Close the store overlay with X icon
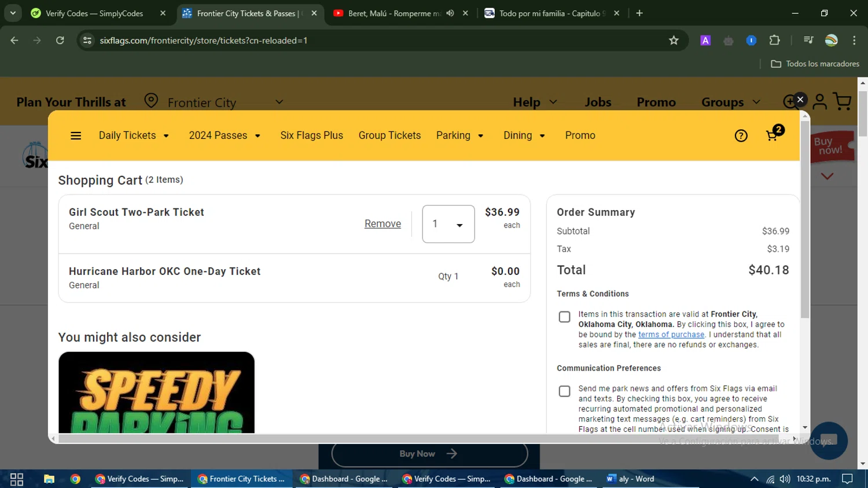This screenshot has width=868, height=488. 800,100
